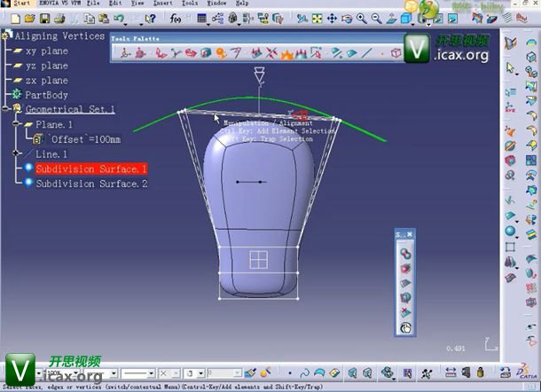
Task: Open the Tools menu
Action: (x=190, y=4)
